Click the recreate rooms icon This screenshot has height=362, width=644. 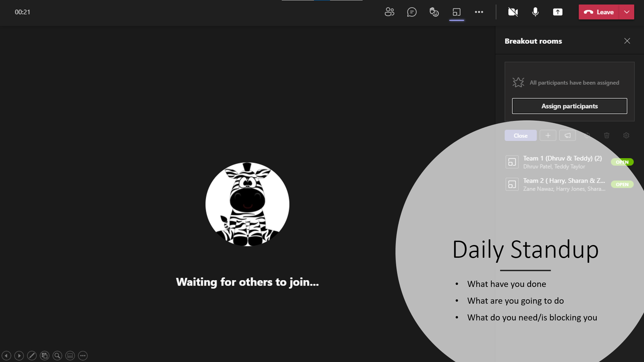[x=587, y=135]
